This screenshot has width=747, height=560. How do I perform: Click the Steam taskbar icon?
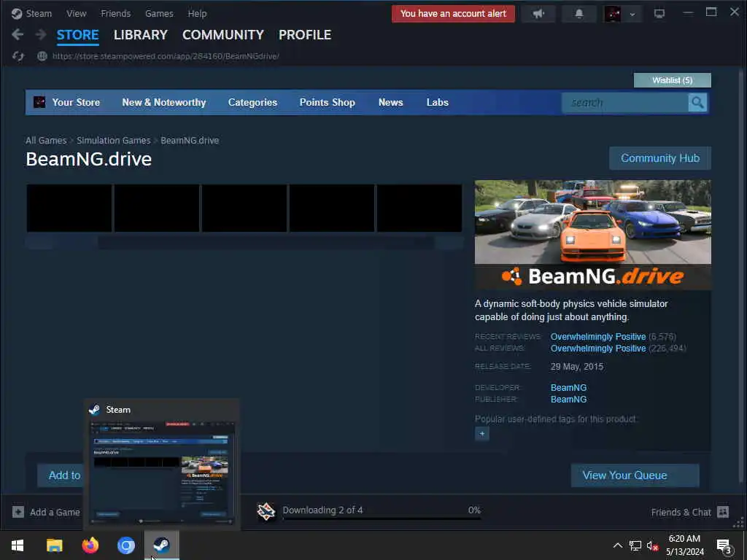coord(162,545)
